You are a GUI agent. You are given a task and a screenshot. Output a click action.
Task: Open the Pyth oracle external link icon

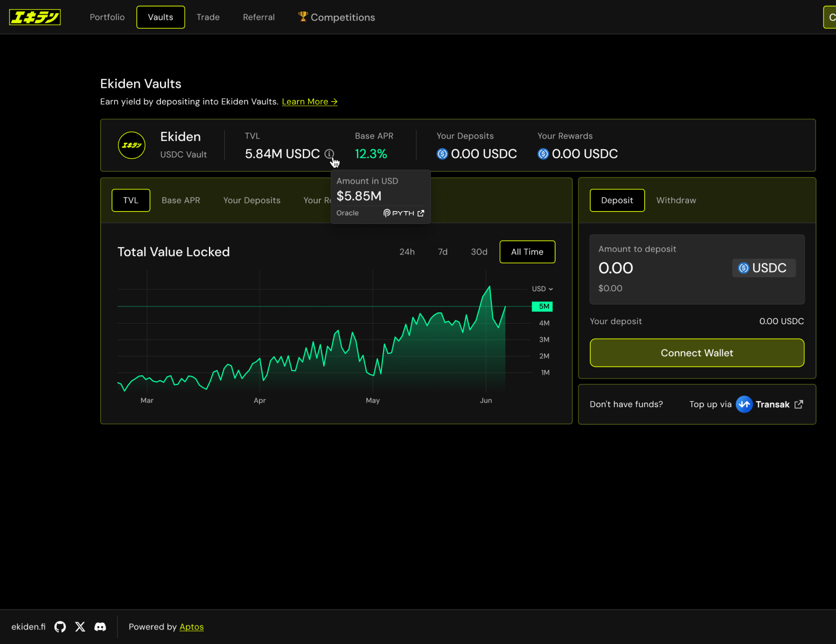click(x=421, y=213)
